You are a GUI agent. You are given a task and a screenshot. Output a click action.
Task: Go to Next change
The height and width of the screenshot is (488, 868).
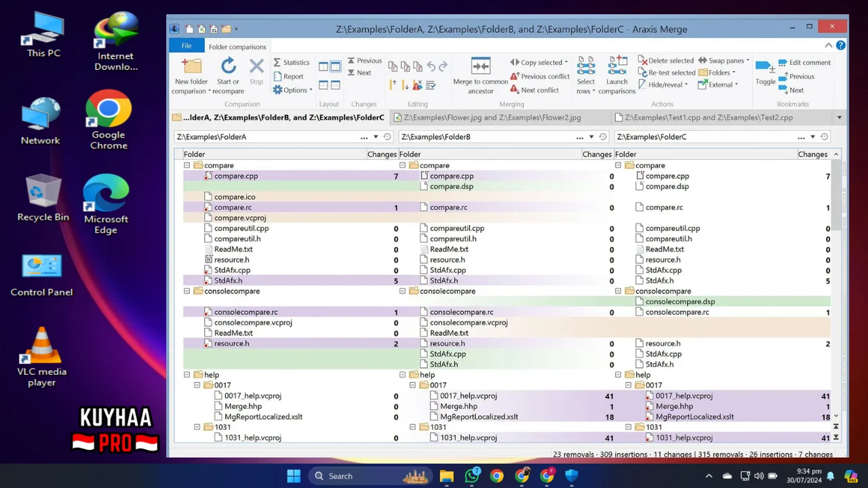tap(359, 73)
